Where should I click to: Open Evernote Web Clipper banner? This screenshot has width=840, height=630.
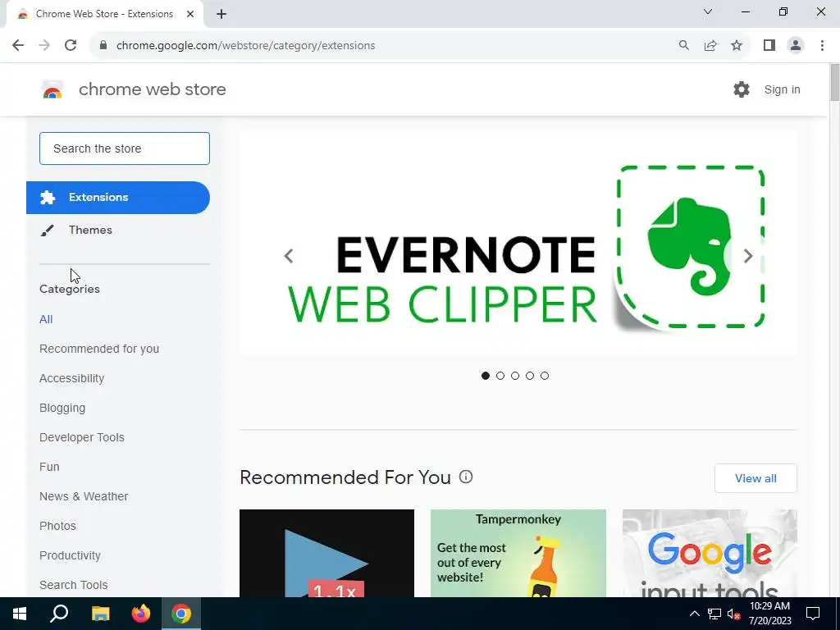(x=518, y=243)
